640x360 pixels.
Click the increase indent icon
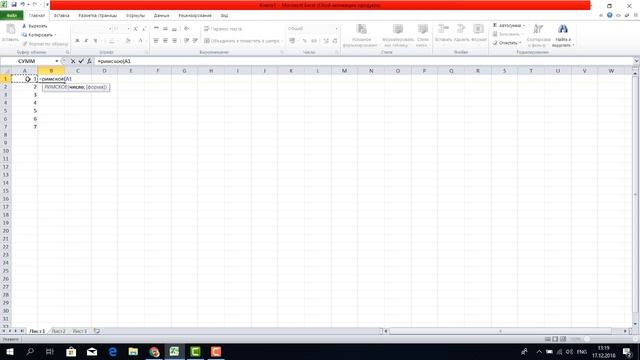[x=195, y=41]
